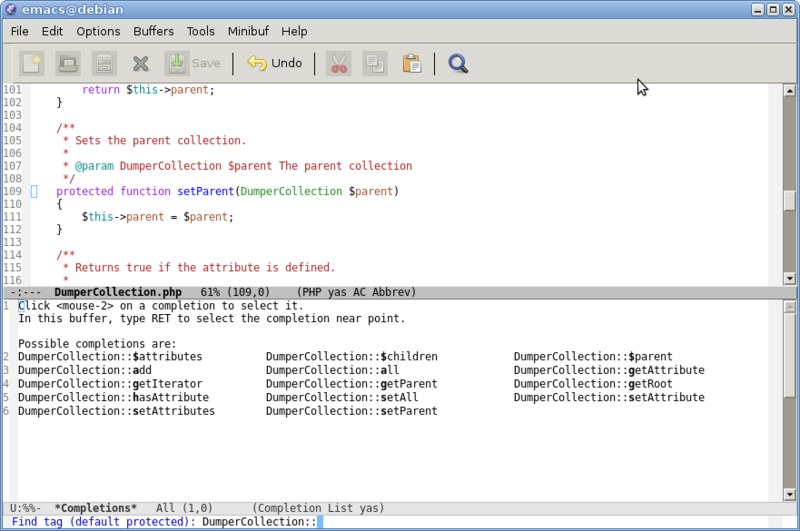Click the magnifier Search toolbar icon
800x531 pixels.
point(458,63)
